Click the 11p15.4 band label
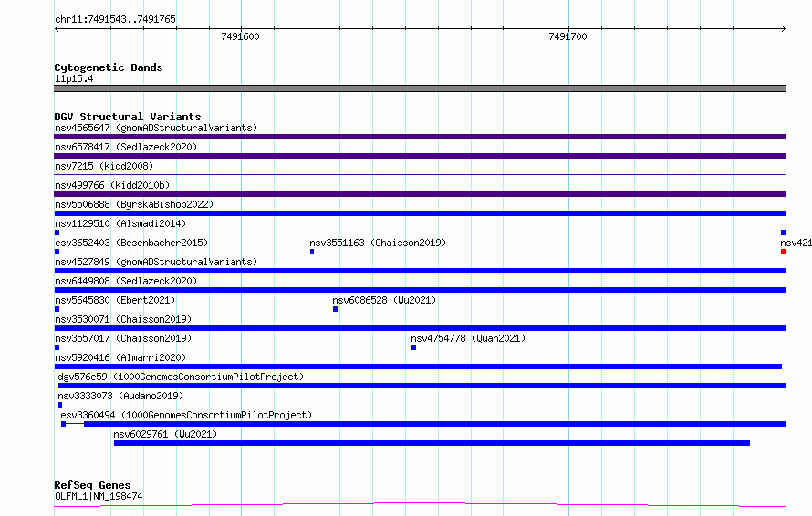The width and height of the screenshot is (812, 516). click(x=74, y=78)
